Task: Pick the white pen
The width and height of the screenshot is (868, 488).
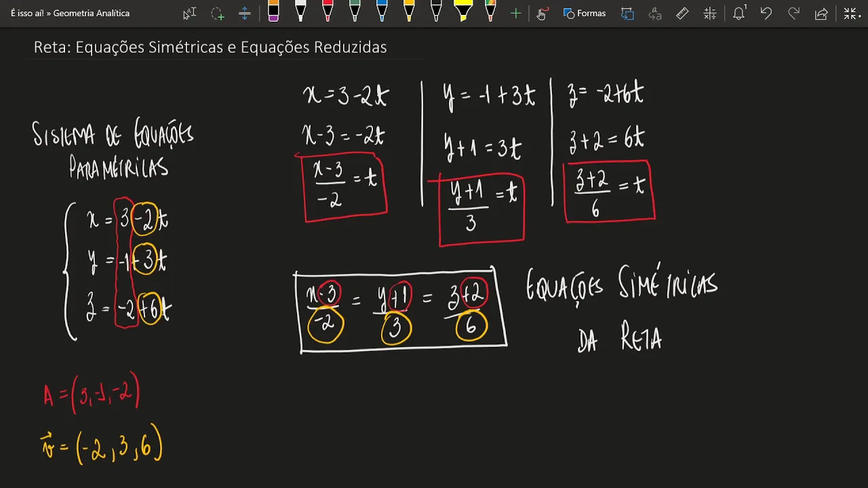Action: pyautogui.click(x=300, y=12)
